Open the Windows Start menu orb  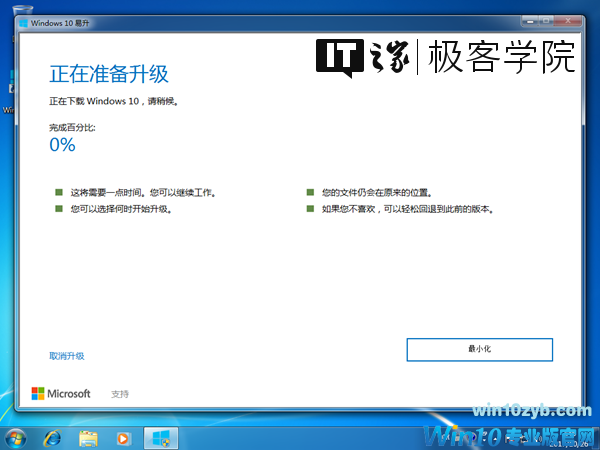pyautogui.click(x=17, y=437)
